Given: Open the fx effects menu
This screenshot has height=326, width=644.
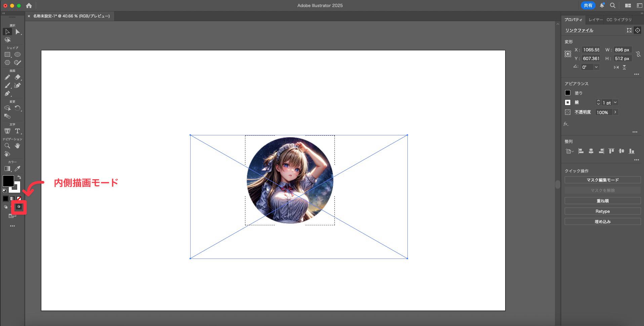Looking at the screenshot, I should coord(566,124).
